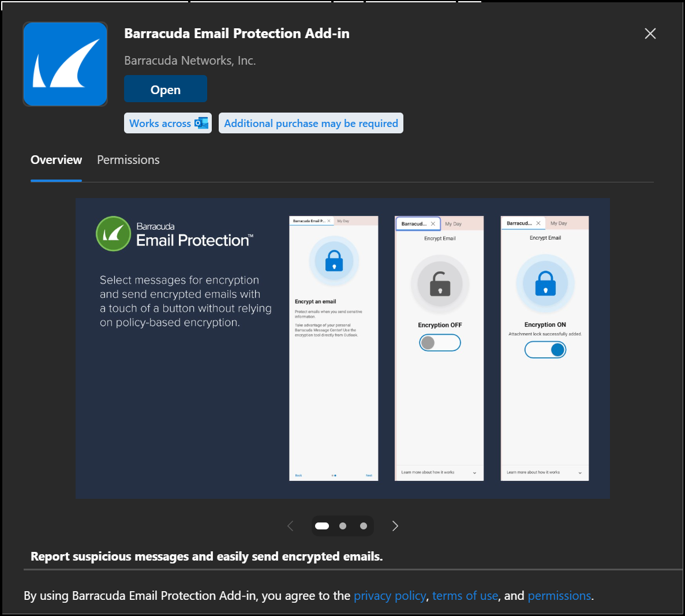Viewport: 685px width, 616px height.
Task: Go to next screenshot with right chevron
Action: tap(395, 526)
